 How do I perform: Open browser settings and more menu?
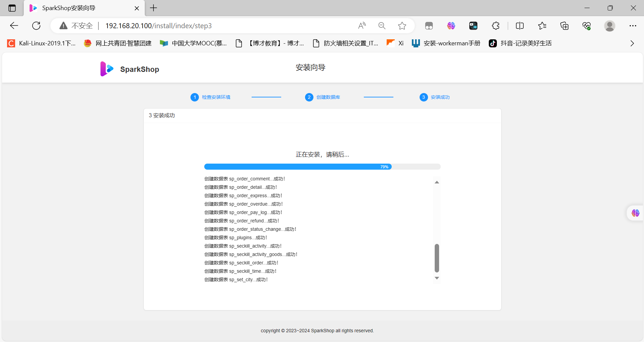[x=633, y=26]
